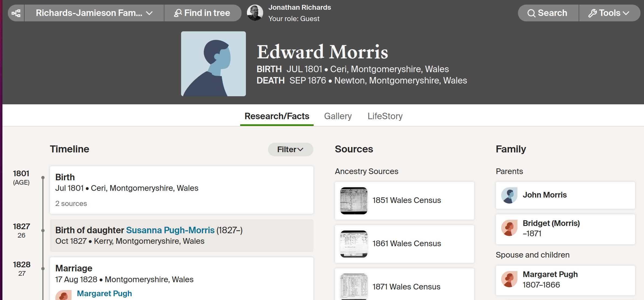The width and height of the screenshot is (644, 300).
Task: Click Margaret Pugh spouse avatar icon
Action: tap(509, 279)
